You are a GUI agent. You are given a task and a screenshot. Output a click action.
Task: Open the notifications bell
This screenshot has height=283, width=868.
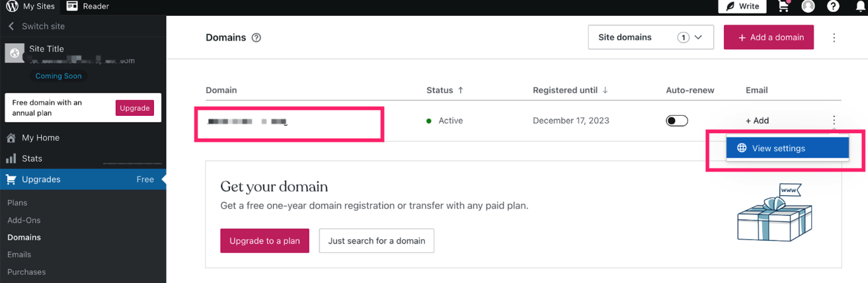pos(861,6)
